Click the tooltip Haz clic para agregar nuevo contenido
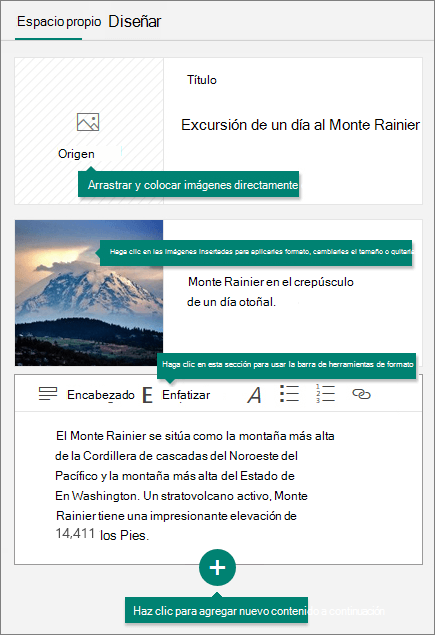This screenshot has height=635, width=435. tap(216, 610)
